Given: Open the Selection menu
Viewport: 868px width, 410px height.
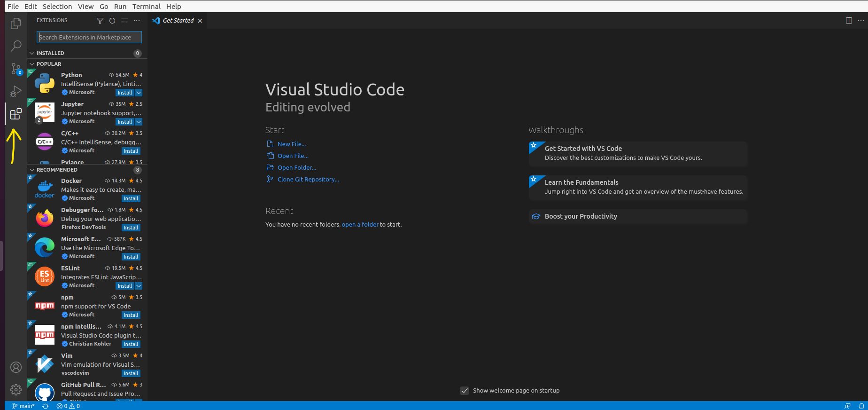Looking at the screenshot, I should 57,6.
